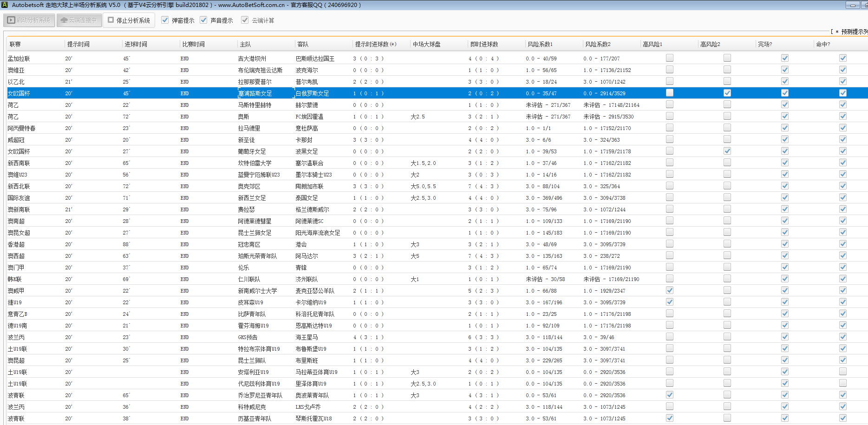Screen dimensions: 868x425
Task: Disable the 声音提示 checkbox
Action: pyautogui.click(x=203, y=20)
